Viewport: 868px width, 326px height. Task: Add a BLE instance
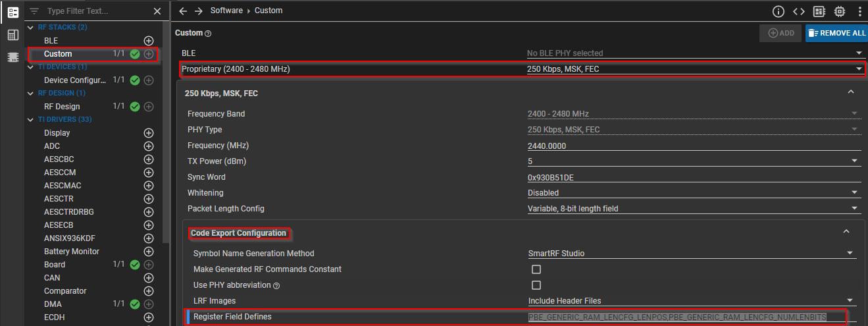point(149,41)
